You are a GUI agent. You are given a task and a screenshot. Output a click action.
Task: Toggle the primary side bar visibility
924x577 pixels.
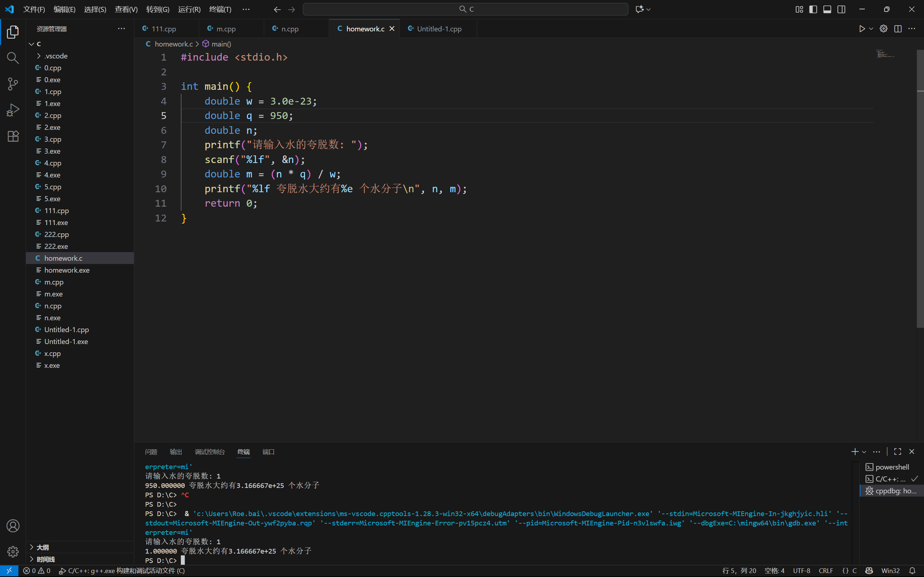pyautogui.click(x=813, y=9)
